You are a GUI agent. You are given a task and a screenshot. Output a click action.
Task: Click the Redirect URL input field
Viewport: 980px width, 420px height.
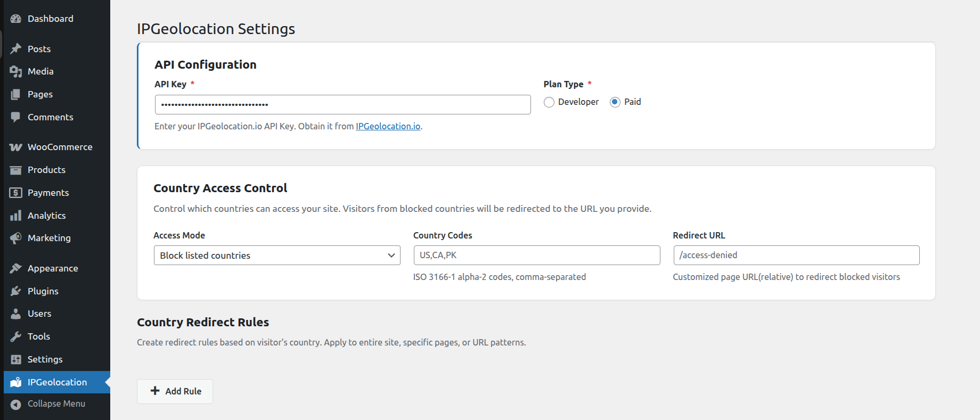[x=797, y=256]
